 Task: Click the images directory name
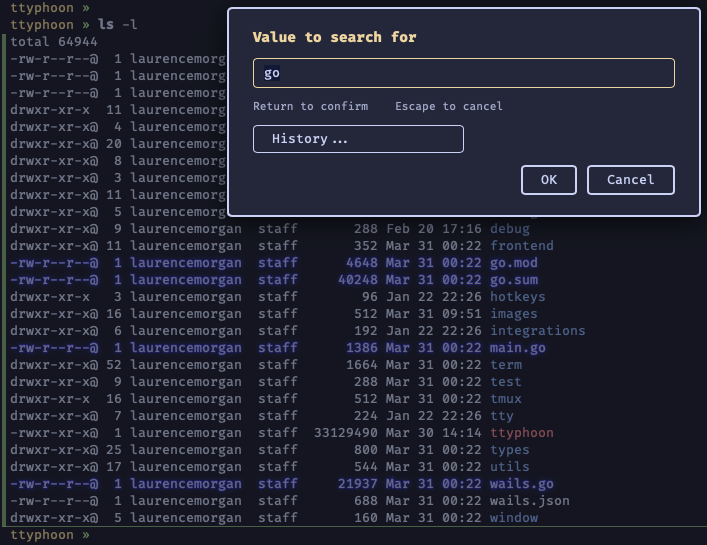click(514, 314)
